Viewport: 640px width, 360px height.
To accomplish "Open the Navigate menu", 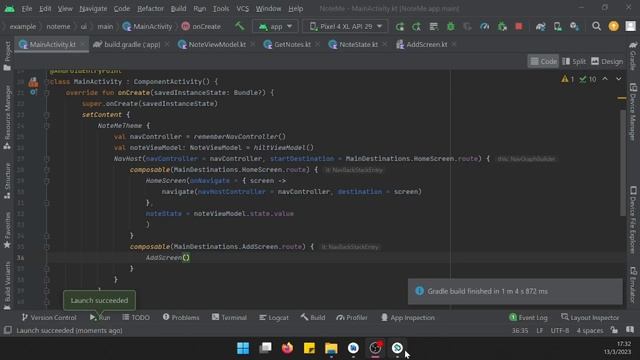I will tap(93, 9).
